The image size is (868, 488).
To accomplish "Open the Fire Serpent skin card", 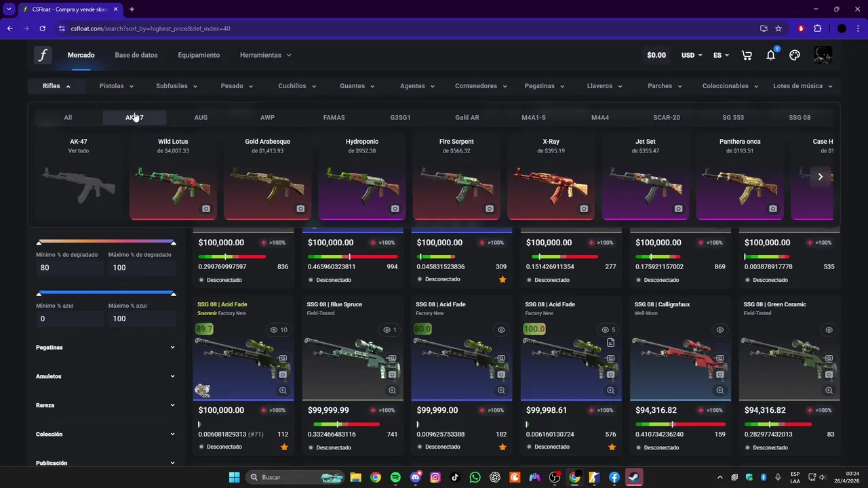I will tap(457, 176).
